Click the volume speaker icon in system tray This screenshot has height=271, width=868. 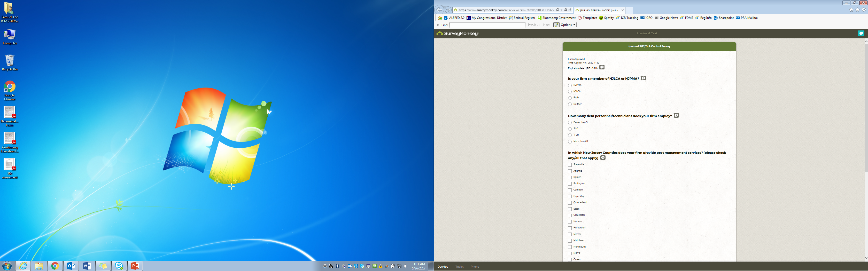coord(406,266)
